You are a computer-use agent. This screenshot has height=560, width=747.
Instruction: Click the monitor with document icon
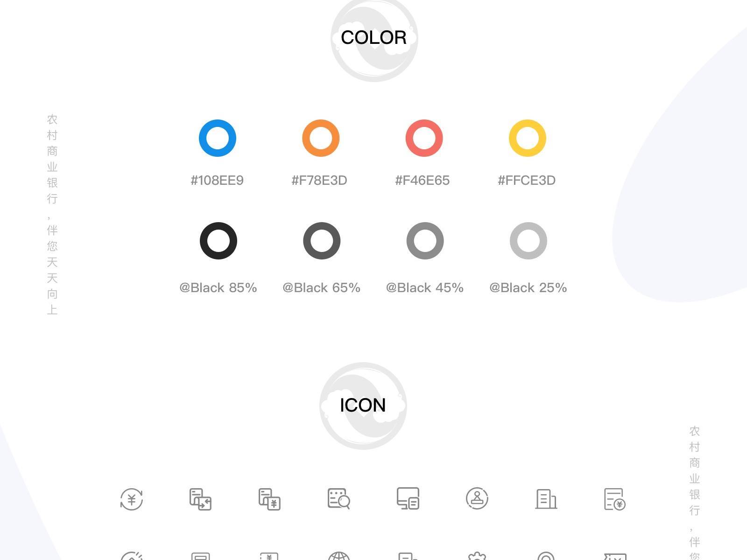(408, 499)
